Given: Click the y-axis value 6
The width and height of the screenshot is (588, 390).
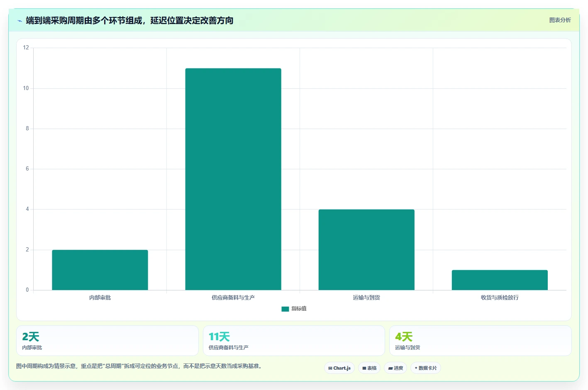Looking at the screenshot, I should pyautogui.click(x=27, y=169).
